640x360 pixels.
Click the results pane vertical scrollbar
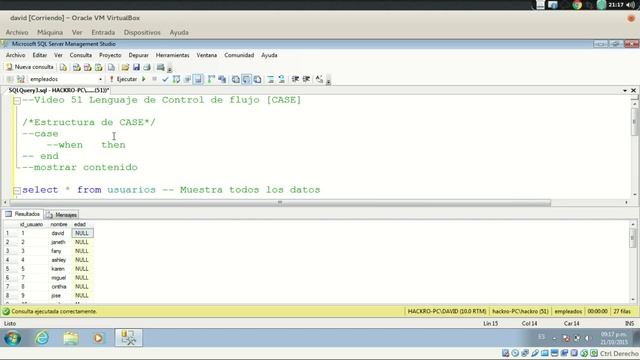[x=633, y=262]
